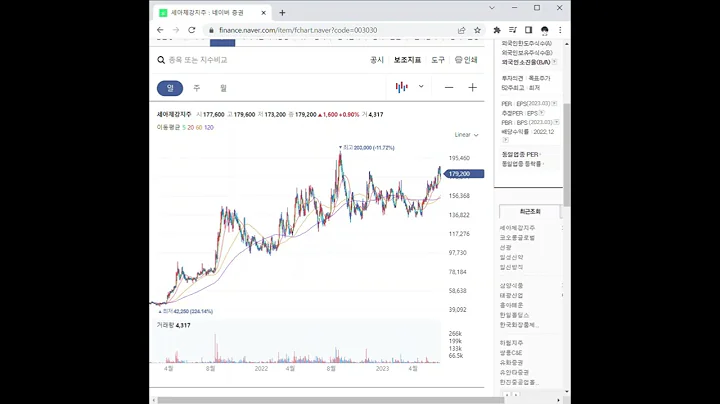Select the 월 (monthly) period toggle
The width and height of the screenshot is (720, 404).
click(223, 88)
